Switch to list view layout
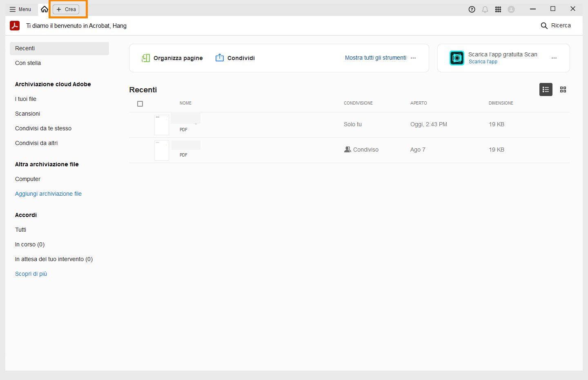 [x=546, y=89]
